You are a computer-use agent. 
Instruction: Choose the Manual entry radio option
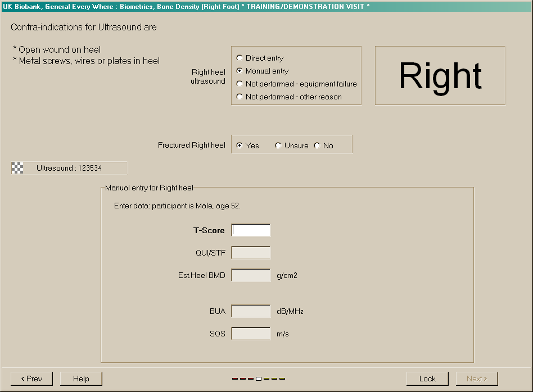pos(240,71)
